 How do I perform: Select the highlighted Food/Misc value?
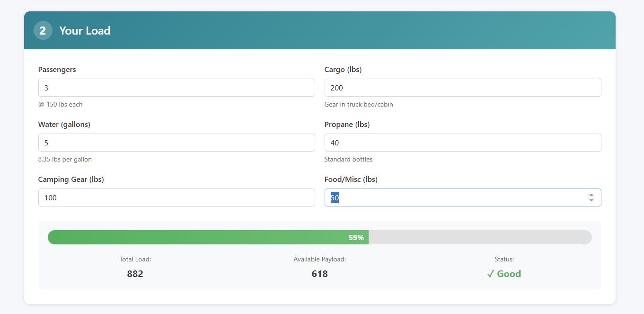(x=334, y=197)
